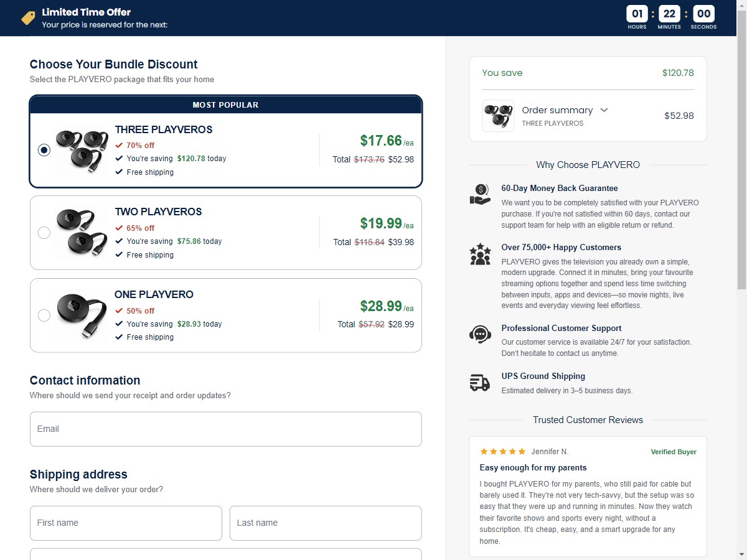
Task: Click the THREE PLAYVEROS product image
Action: [x=81, y=151]
